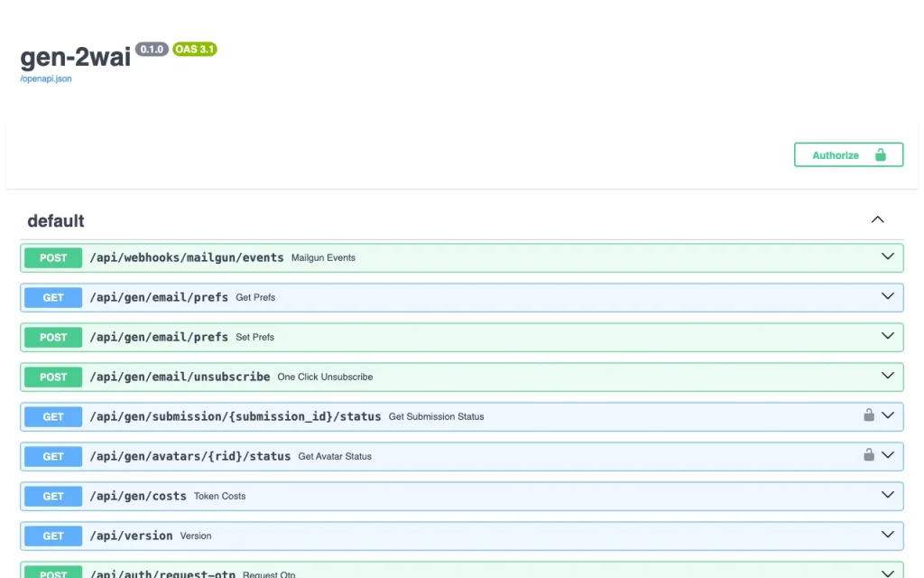Open the /openapi.json link
924x578 pixels.
click(x=46, y=79)
